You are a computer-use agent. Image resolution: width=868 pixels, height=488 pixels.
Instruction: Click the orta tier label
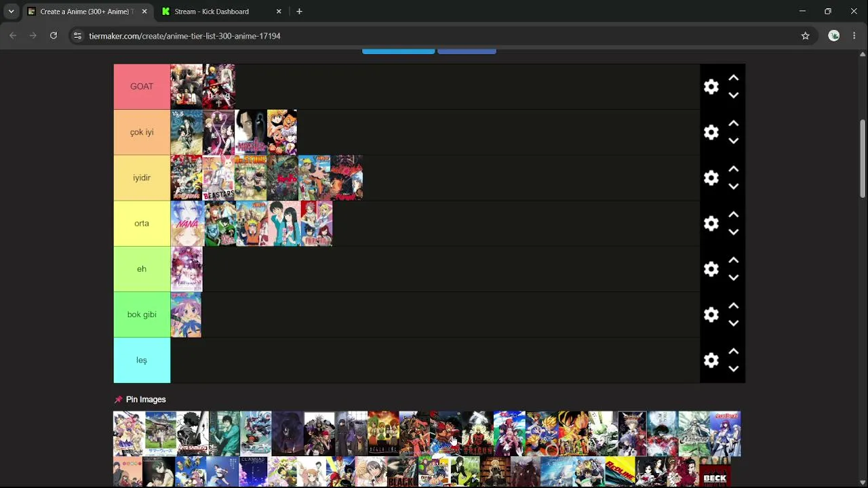tap(142, 223)
